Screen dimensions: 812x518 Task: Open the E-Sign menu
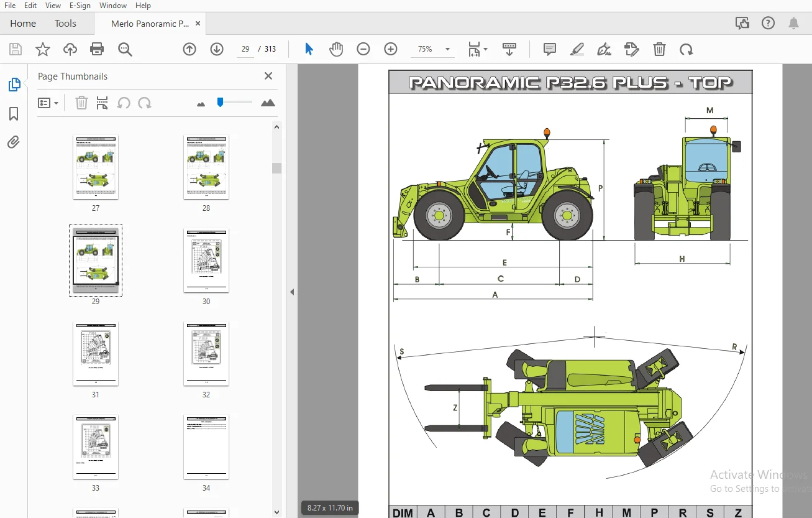[x=80, y=5]
